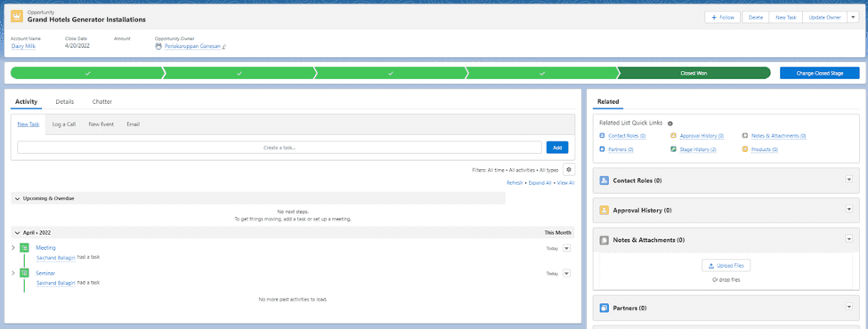Open the Contact Roles card dropdown menu

[x=849, y=179]
